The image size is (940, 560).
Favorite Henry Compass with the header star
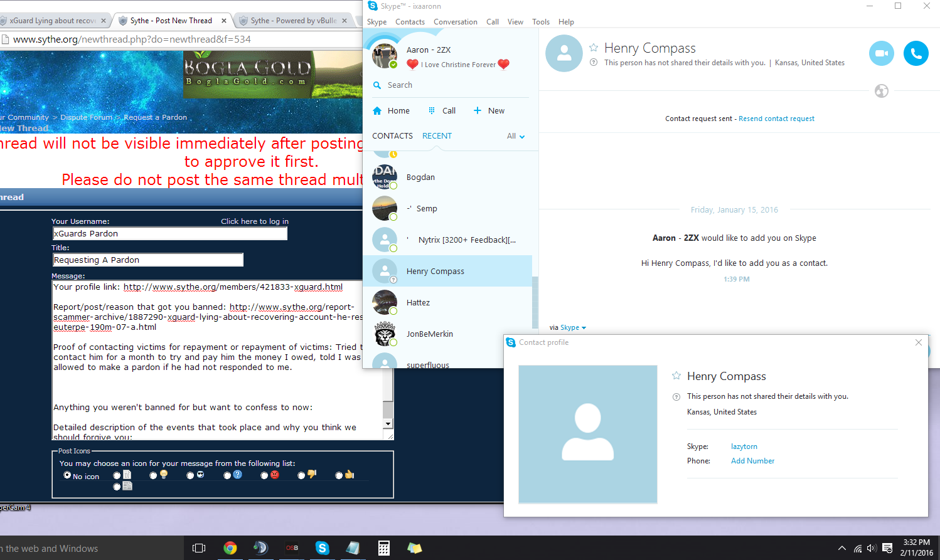(594, 48)
